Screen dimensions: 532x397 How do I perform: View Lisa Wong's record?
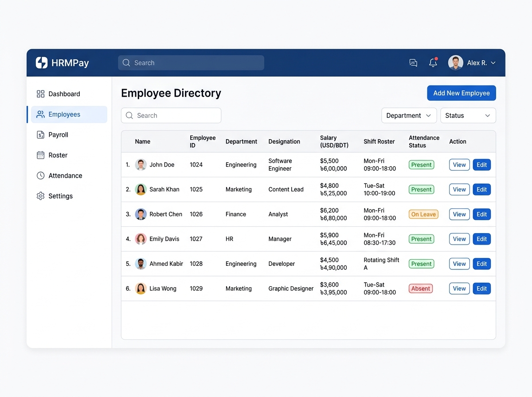[x=459, y=289]
